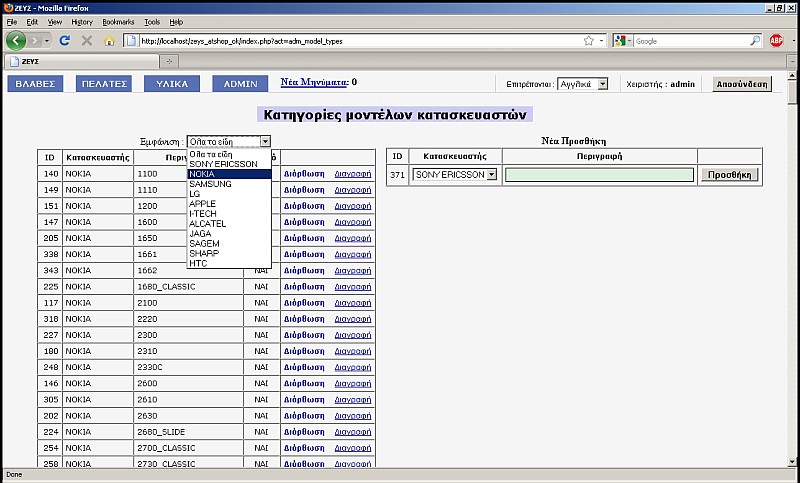Click Διόρθωση for NOKIA 2300 row

304,335
